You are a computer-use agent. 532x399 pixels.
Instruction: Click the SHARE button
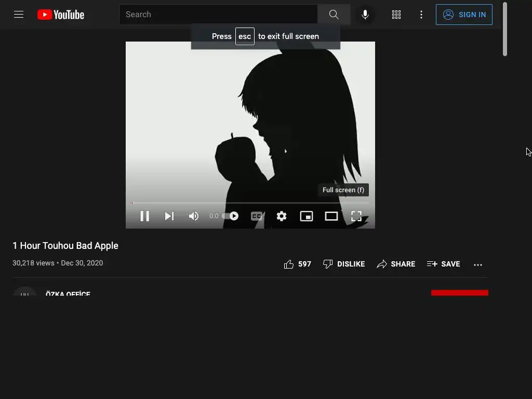pos(396,264)
